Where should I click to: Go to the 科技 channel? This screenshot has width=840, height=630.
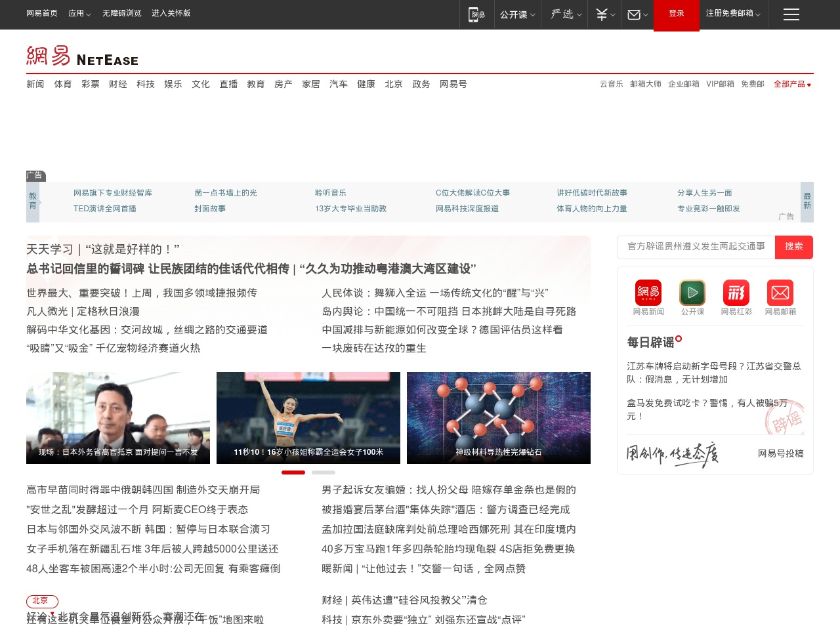146,84
